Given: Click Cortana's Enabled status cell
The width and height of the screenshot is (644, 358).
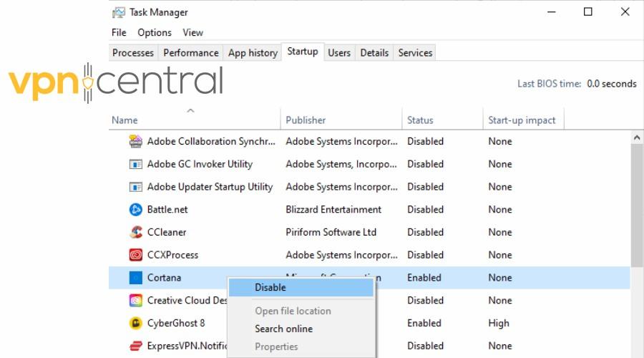Looking at the screenshot, I should [x=424, y=278].
